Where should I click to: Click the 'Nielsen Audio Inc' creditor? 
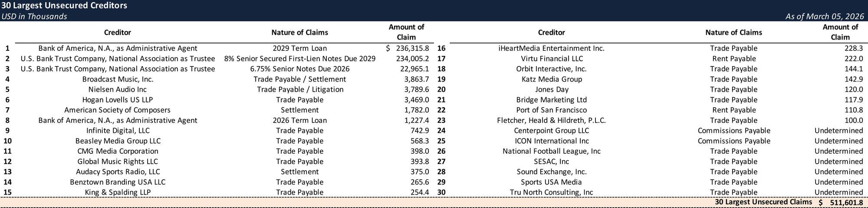(118, 89)
